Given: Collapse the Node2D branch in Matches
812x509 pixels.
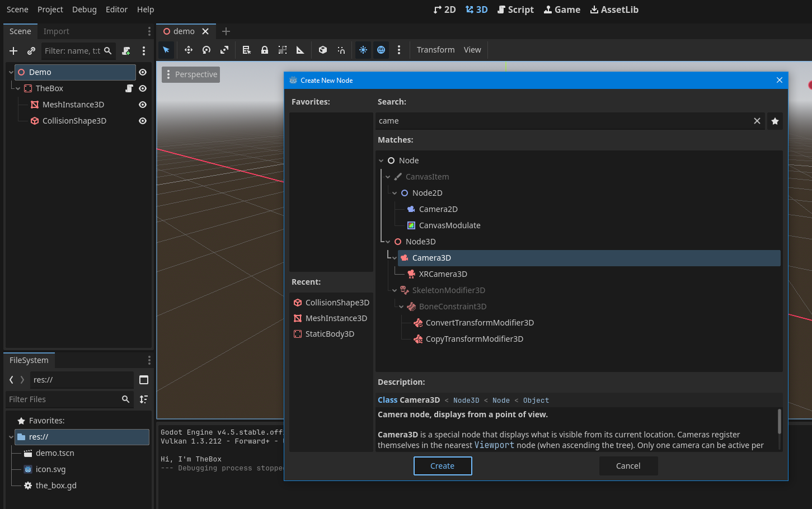Looking at the screenshot, I should pyautogui.click(x=395, y=193).
